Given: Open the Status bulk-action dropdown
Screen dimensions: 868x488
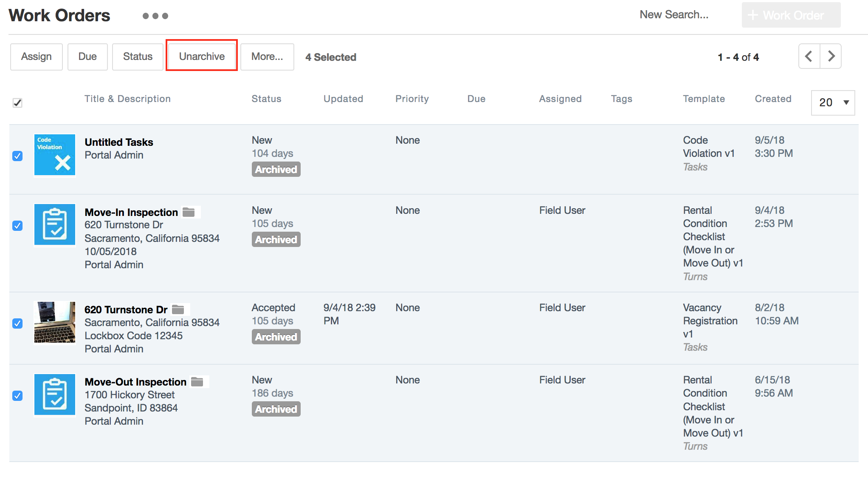Looking at the screenshot, I should pyautogui.click(x=138, y=57).
